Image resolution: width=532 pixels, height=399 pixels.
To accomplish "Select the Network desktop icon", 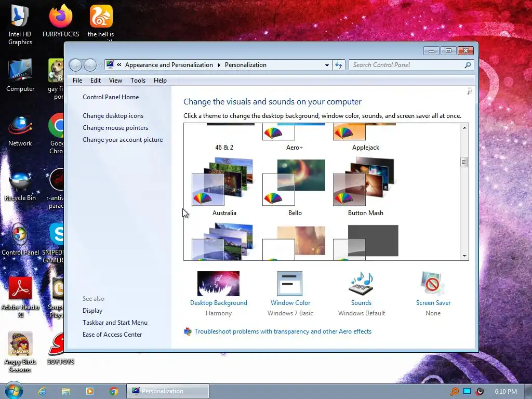I will pyautogui.click(x=20, y=130).
